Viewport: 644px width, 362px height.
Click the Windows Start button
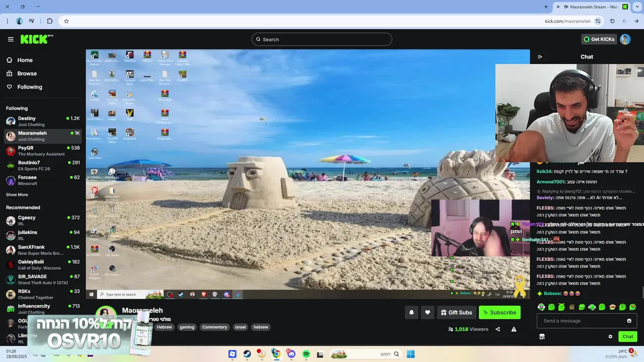(x=411, y=354)
